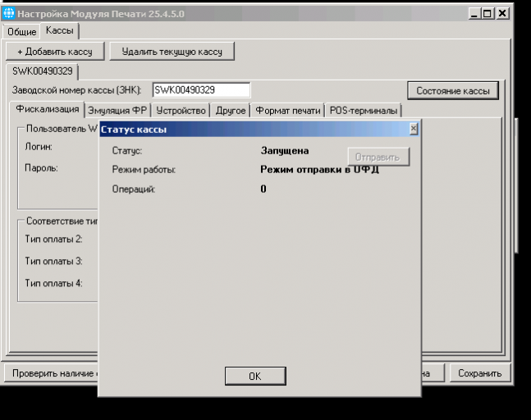
Task: Close the Настройка Модуля Печати window
Action: tap(502, 14)
